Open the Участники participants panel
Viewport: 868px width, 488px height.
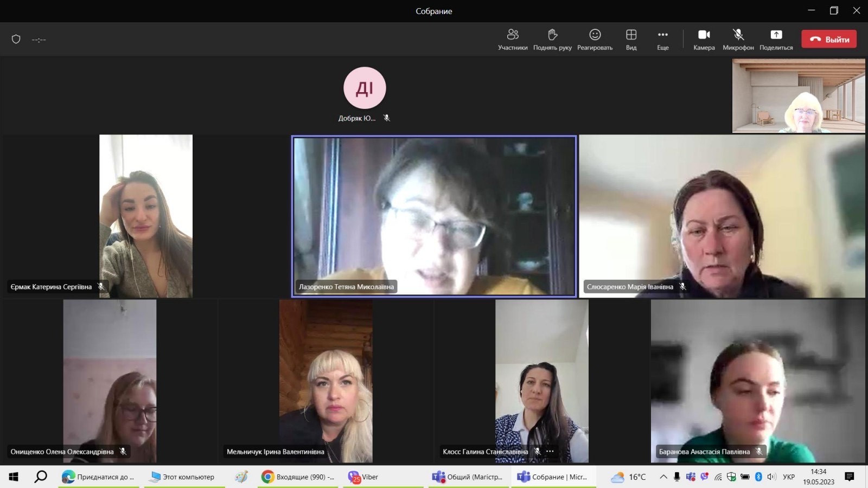[x=513, y=40]
